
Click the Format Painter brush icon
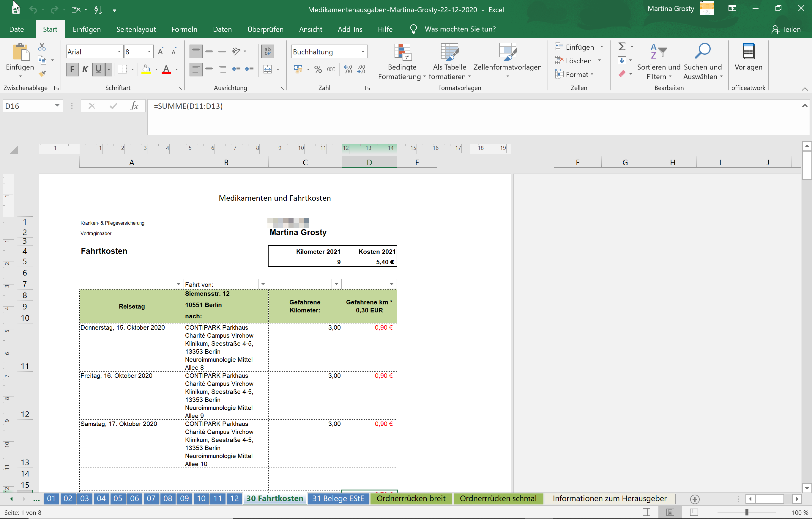42,73
